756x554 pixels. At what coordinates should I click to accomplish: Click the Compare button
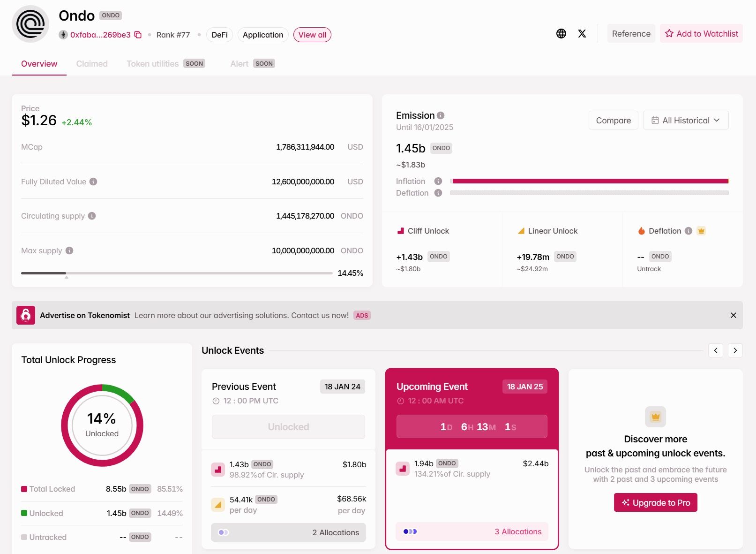coord(614,120)
